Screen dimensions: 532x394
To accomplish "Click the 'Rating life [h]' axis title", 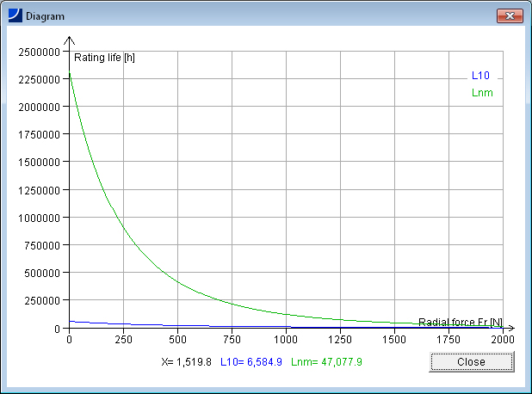I will pyautogui.click(x=104, y=58).
